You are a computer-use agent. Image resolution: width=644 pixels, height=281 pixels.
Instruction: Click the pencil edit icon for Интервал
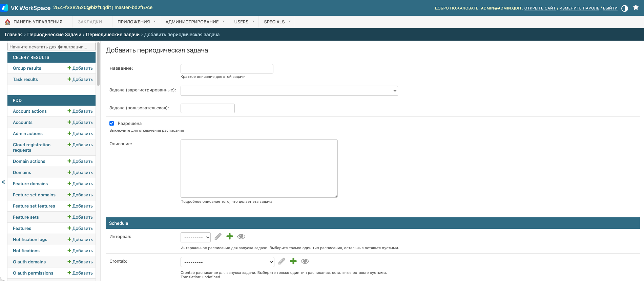click(x=218, y=236)
